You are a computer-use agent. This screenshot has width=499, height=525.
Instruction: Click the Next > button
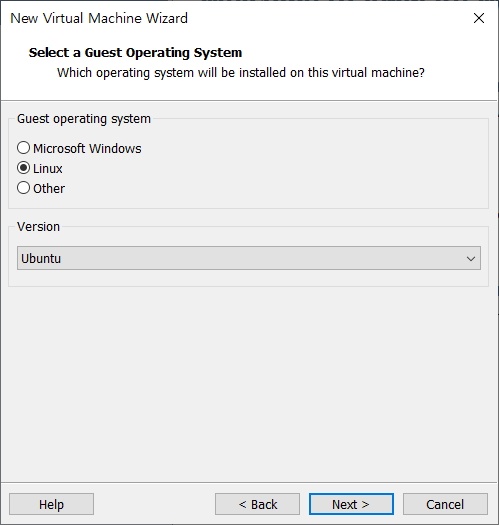tap(351, 504)
